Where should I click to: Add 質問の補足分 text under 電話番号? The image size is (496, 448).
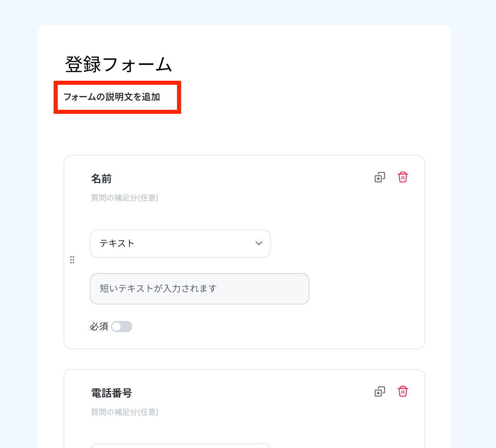(x=125, y=412)
